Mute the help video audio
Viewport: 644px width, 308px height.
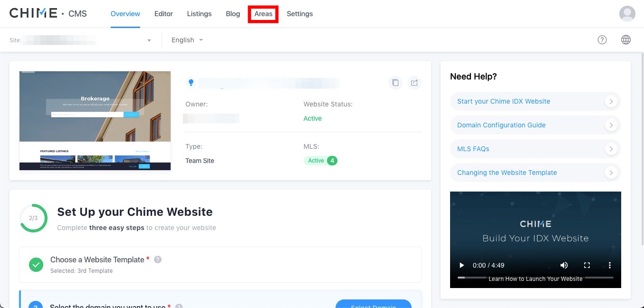click(564, 265)
